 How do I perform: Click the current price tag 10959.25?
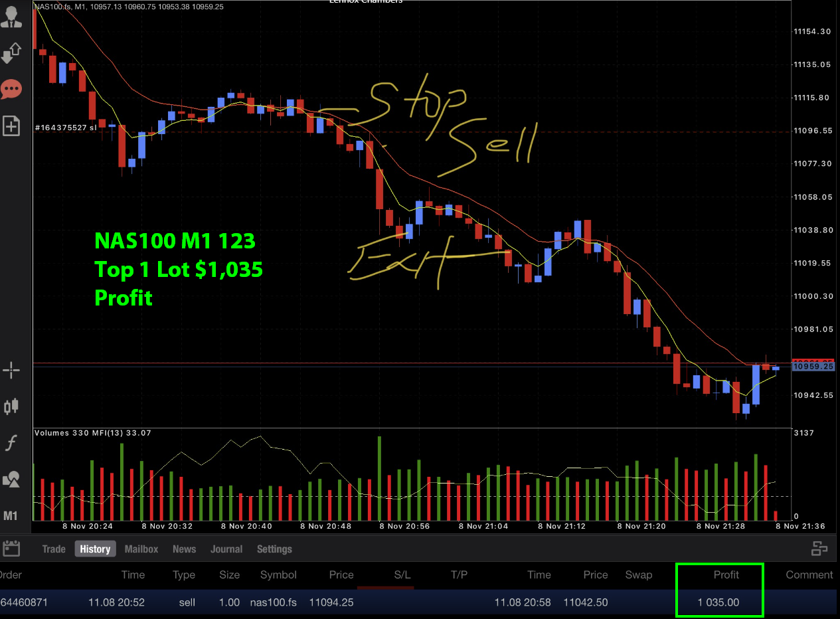[x=813, y=367]
